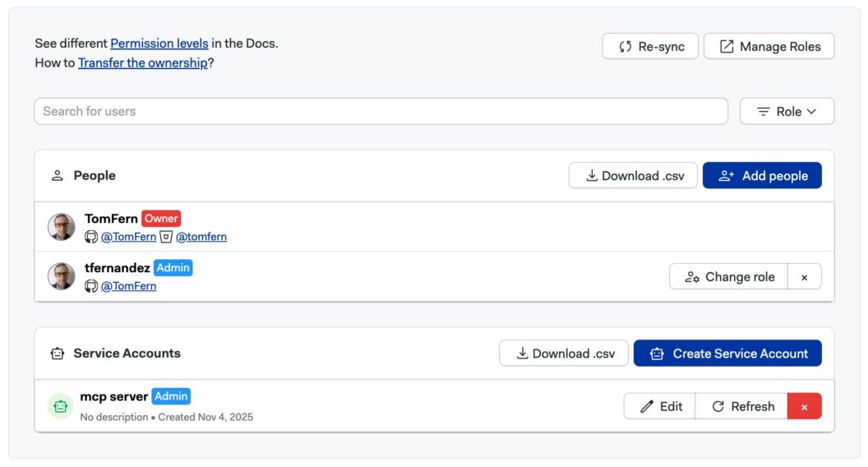868x467 pixels.
Task: Expand the Role filter dropdown
Action: pos(787,112)
